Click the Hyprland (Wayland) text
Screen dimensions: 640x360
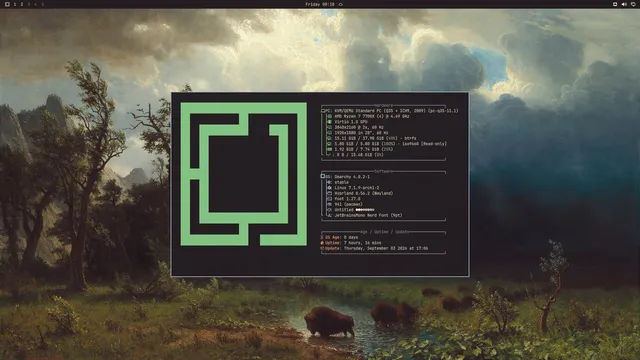tap(364, 193)
